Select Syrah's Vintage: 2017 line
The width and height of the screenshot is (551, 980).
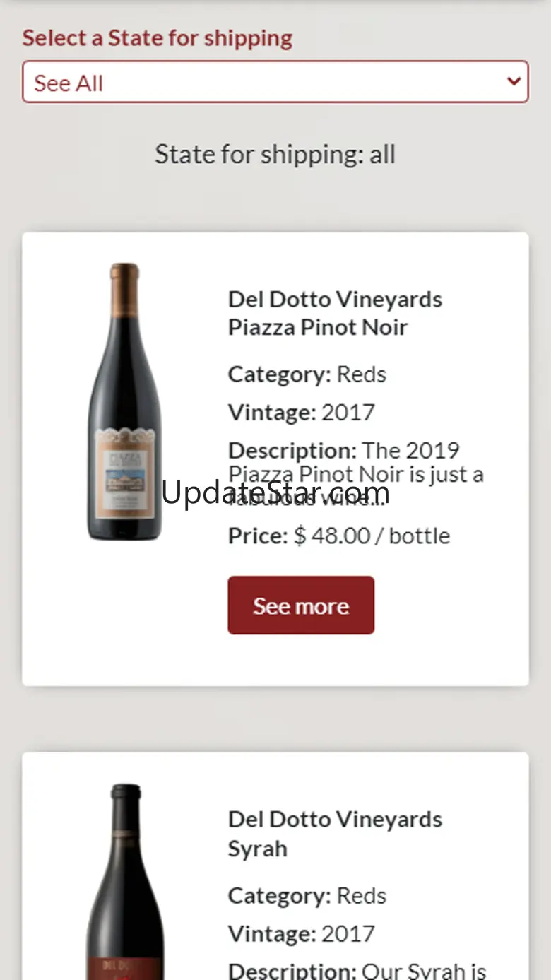[x=301, y=934]
